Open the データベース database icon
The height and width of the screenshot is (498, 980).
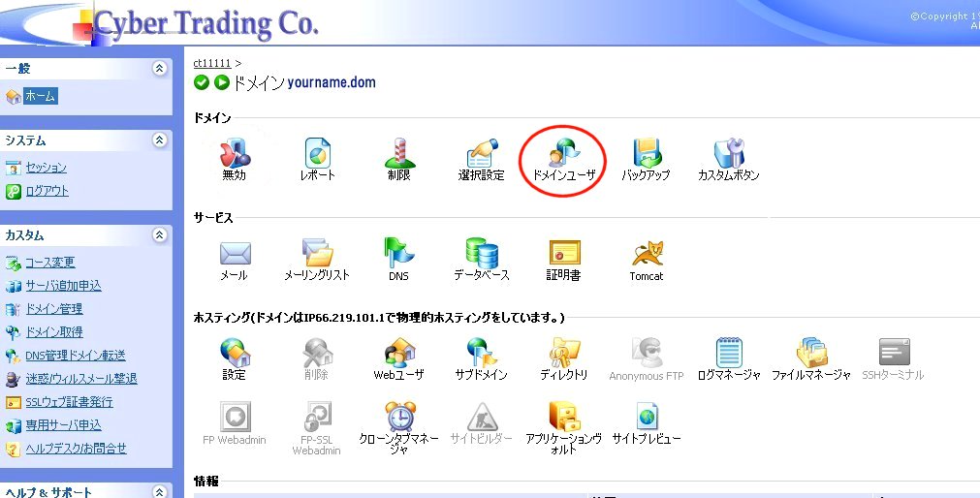[x=481, y=255]
